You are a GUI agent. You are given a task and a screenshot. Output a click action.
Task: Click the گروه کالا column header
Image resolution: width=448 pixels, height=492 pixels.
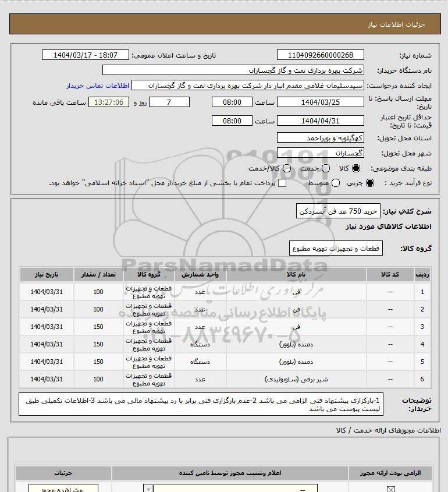coord(148,274)
